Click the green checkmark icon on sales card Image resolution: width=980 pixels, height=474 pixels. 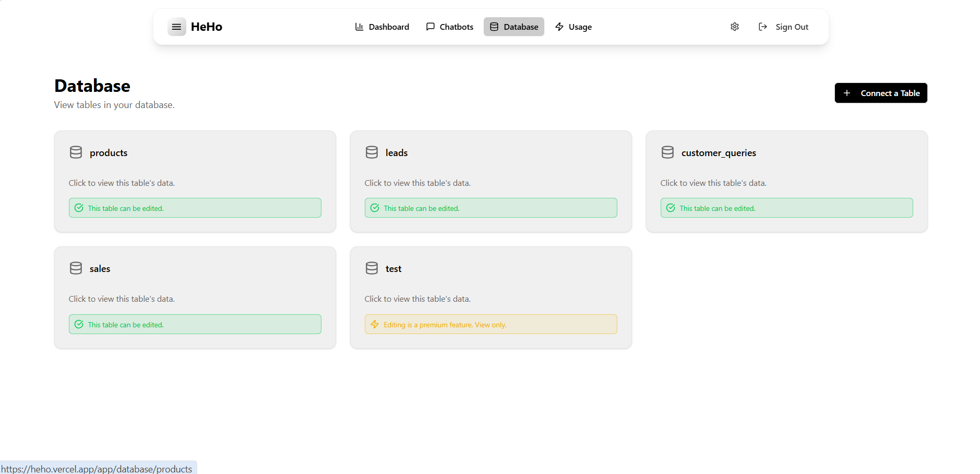(79, 324)
